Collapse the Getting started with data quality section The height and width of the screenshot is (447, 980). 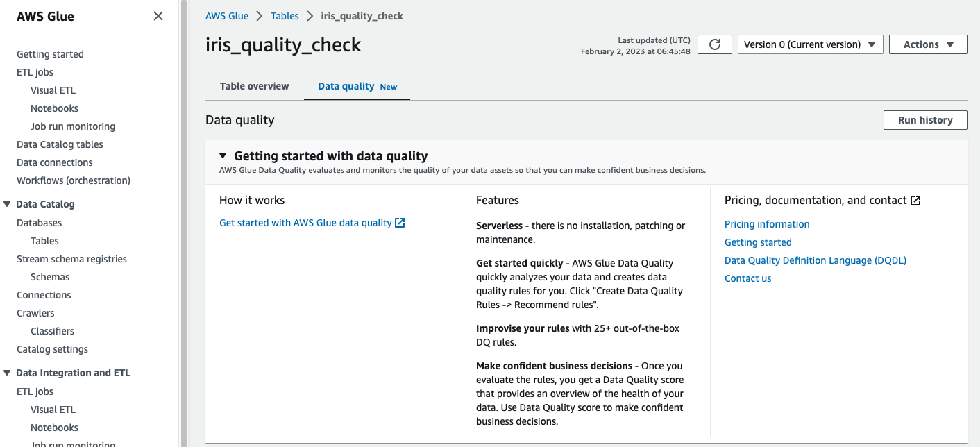(x=223, y=155)
